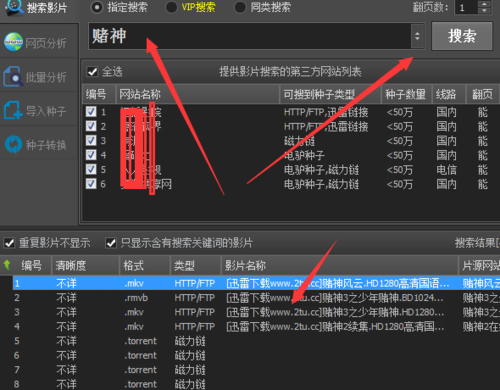
Task: Click the green sort arrow icon in results header
Action: click(x=7, y=265)
